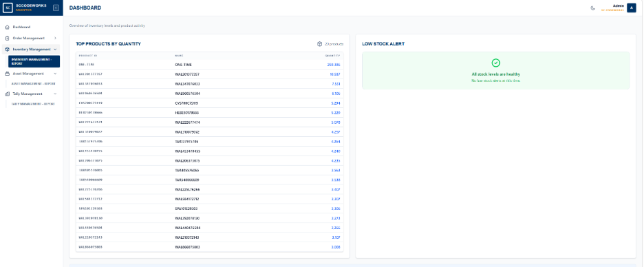
Task: Select the WAL222677474 name cell
Action: [187, 122]
